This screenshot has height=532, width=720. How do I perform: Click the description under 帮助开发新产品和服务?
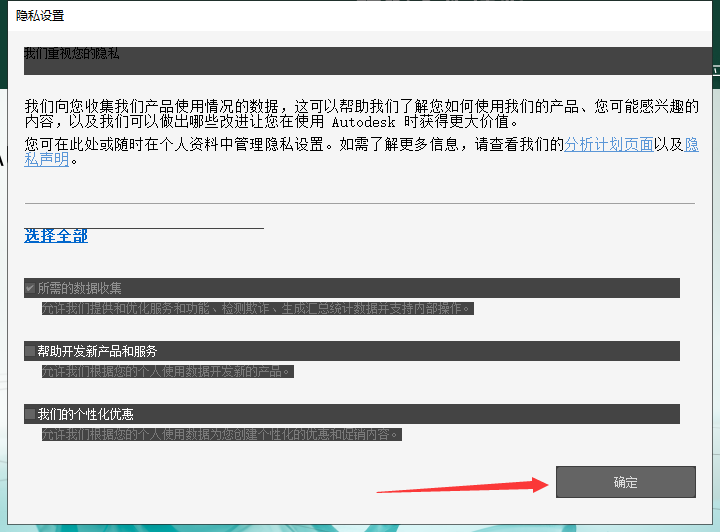168,371
